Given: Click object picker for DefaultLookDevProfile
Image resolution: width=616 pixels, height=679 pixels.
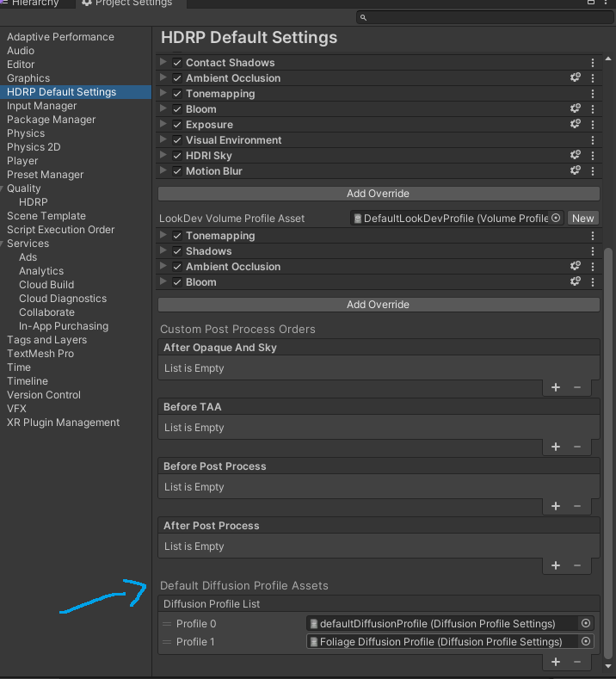Looking at the screenshot, I should [556, 219].
